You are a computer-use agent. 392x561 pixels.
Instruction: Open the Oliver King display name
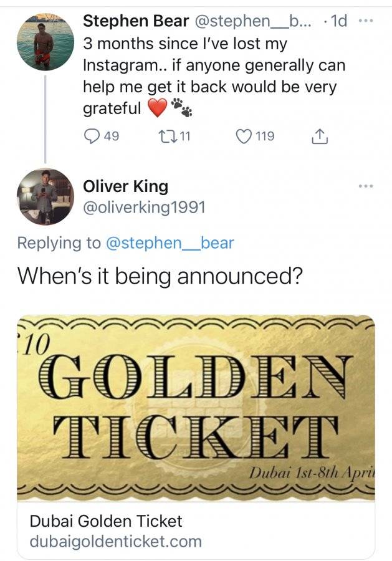pyautogui.click(x=125, y=186)
